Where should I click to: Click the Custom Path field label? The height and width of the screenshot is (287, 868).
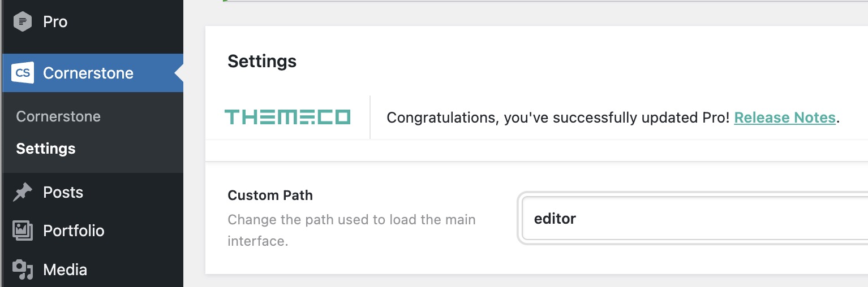[270, 195]
